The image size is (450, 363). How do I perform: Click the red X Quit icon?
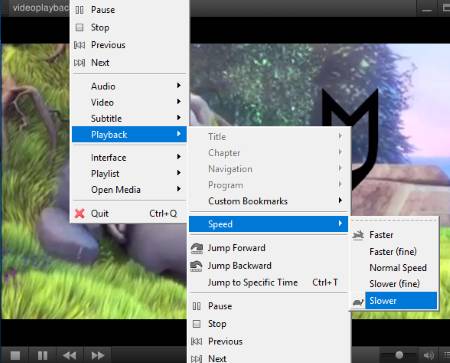pos(80,213)
